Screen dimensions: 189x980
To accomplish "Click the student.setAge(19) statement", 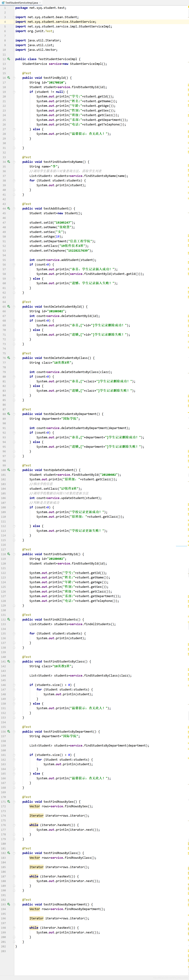I will tap(46, 237).
